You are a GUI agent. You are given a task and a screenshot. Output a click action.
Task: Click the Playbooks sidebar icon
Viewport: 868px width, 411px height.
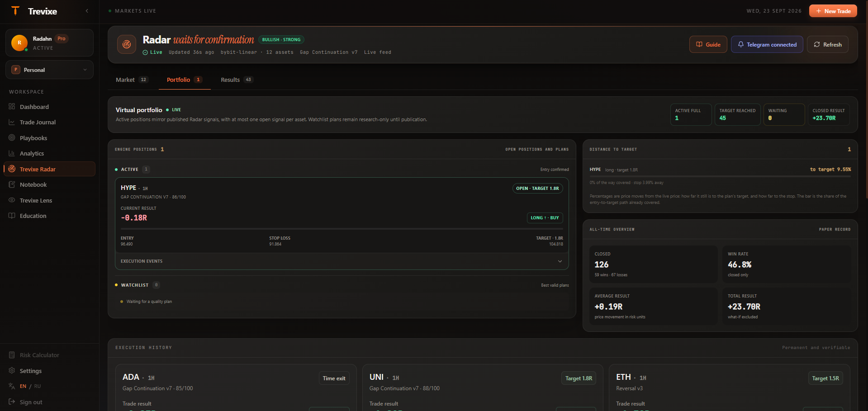(12, 138)
